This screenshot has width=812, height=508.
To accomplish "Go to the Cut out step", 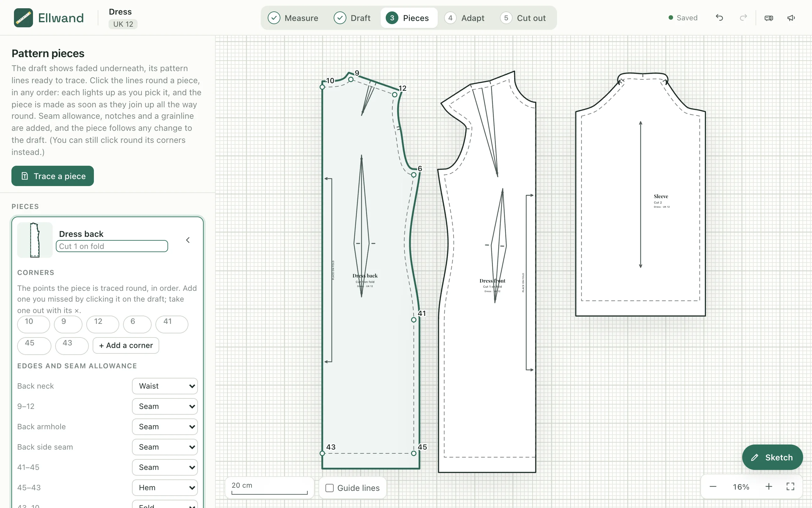I will click(523, 18).
